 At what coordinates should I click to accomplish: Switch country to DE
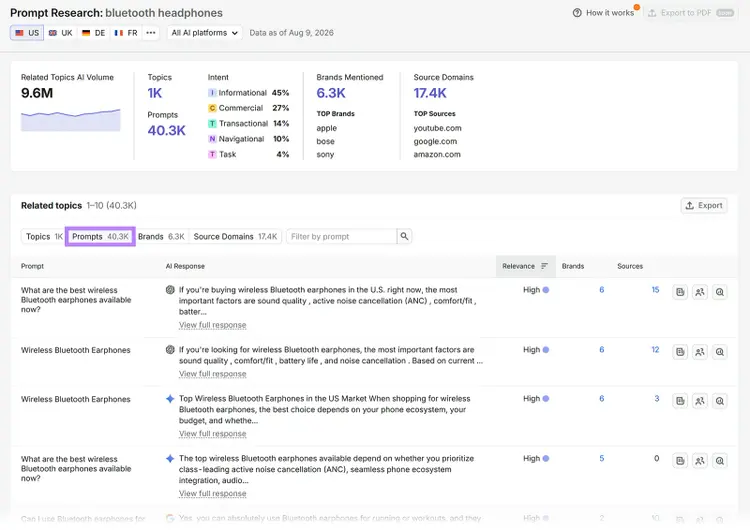(94, 33)
